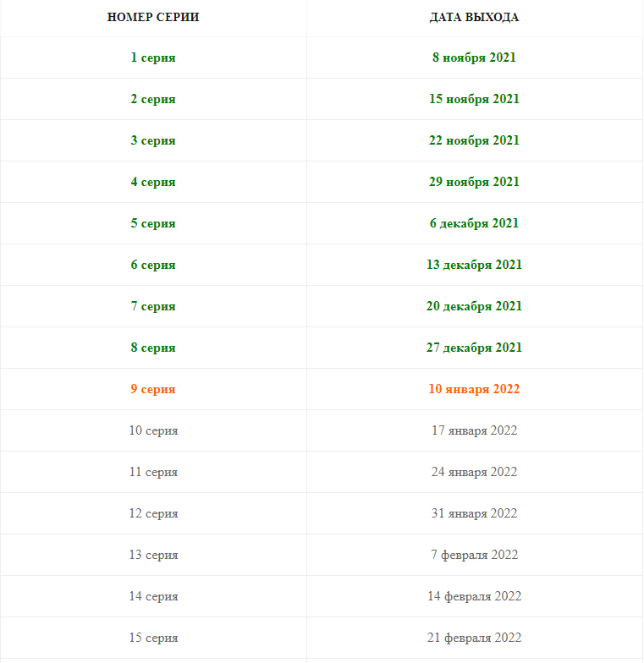Select the "7 серия" episode cell

153,306
